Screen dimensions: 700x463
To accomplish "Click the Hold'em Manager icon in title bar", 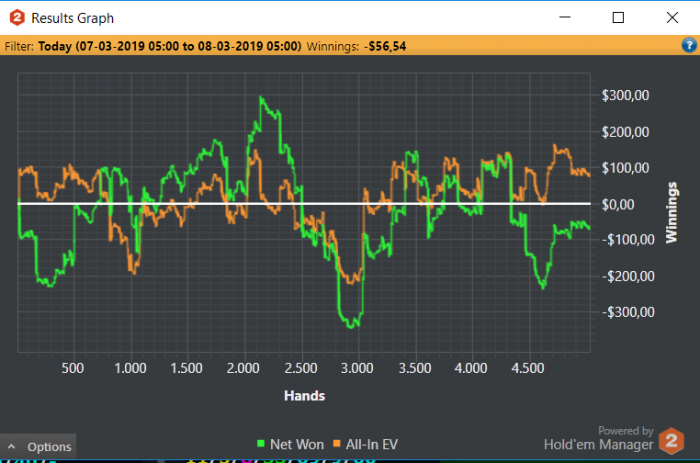I will click(x=16, y=17).
